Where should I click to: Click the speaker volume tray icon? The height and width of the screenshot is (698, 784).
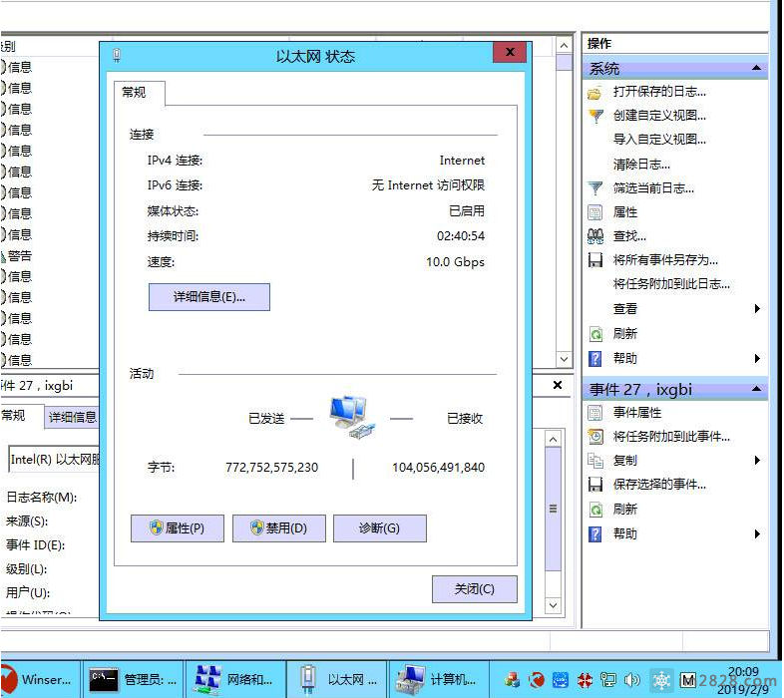632,679
